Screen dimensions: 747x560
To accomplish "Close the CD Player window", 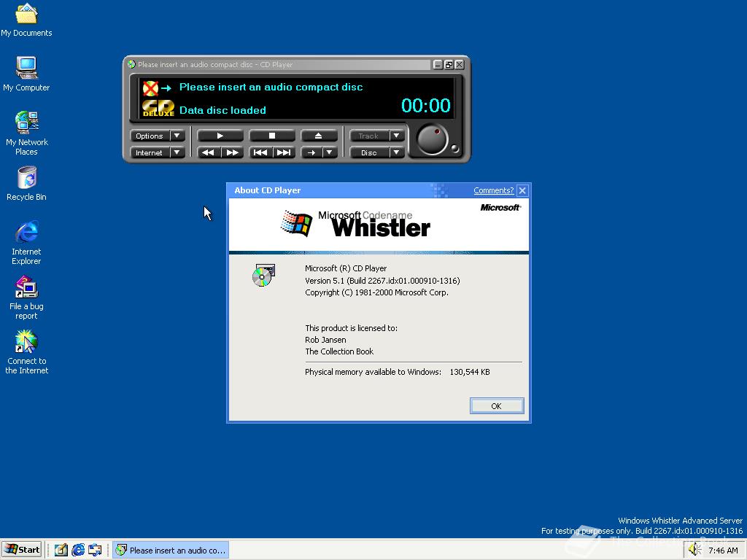I will click(x=460, y=64).
